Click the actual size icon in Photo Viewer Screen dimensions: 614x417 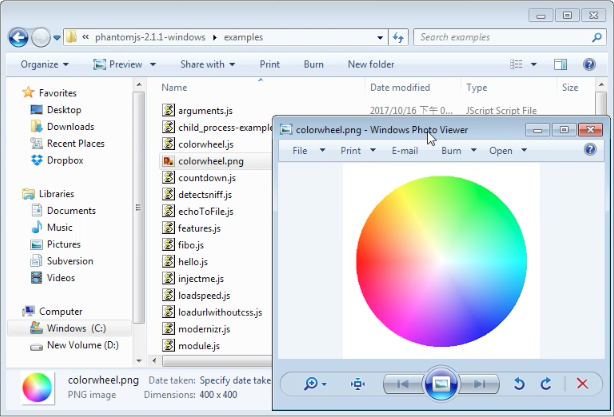[358, 384]
